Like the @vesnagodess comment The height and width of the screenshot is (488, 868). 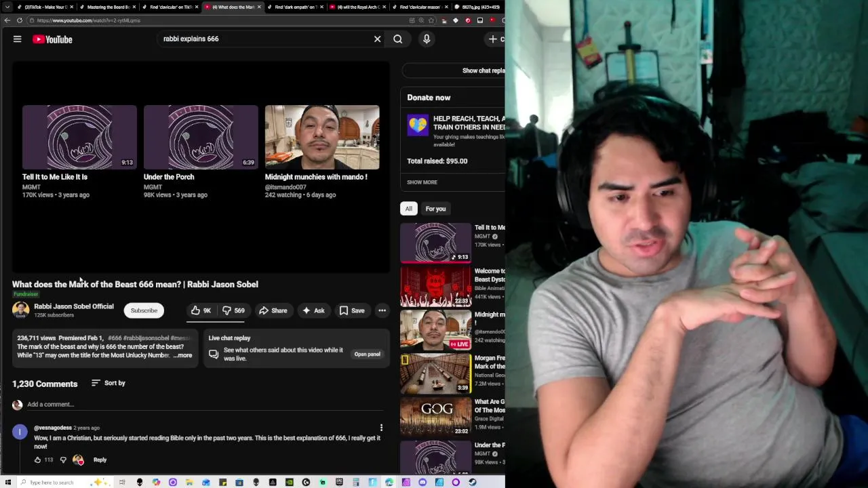[38, 460]
